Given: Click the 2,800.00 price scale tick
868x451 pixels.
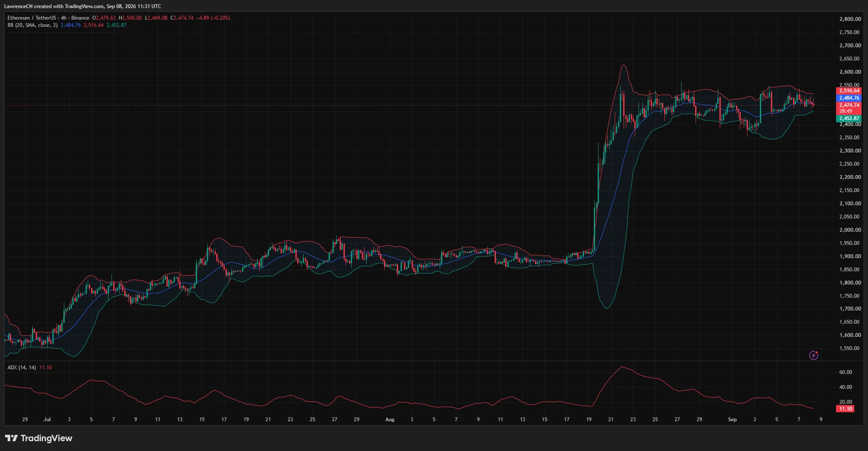Looking at the screenshot, I should (850, 19).
